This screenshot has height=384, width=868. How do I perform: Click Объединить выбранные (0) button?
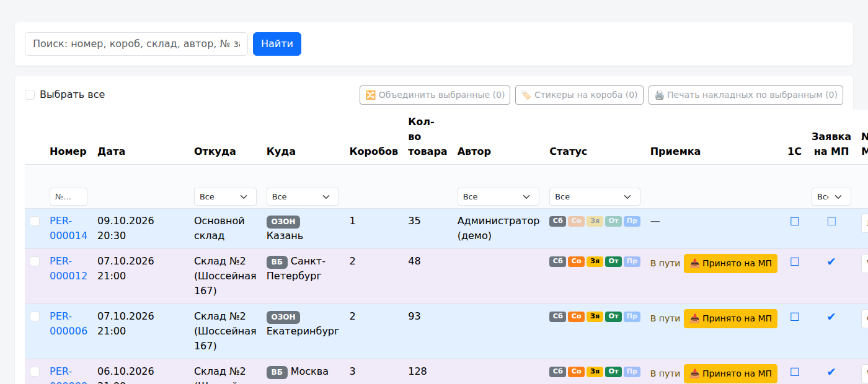point(435,95)
